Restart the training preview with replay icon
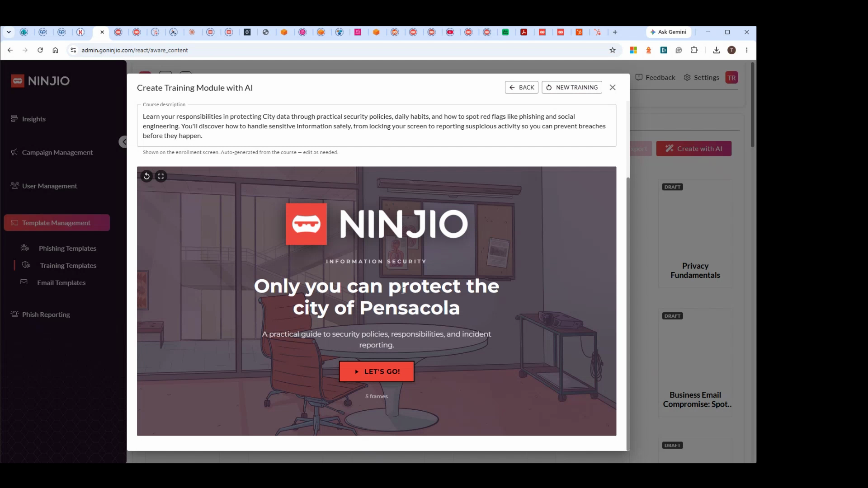The image size is (868, 488). click(x=146, y=176)
